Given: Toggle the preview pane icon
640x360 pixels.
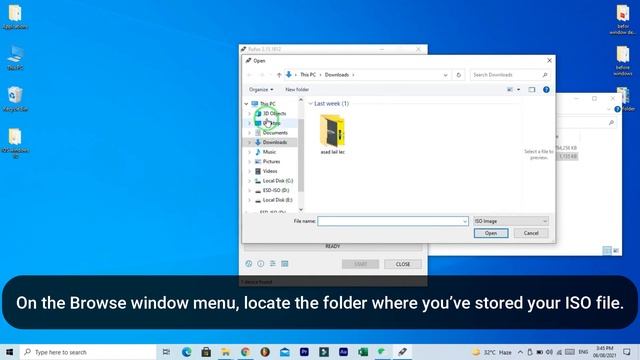Looking at the screenshot, I should (531, 90).
